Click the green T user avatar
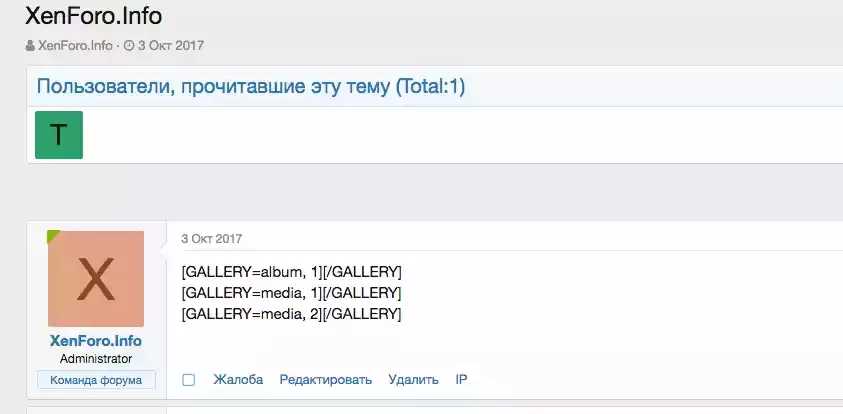 59,135
